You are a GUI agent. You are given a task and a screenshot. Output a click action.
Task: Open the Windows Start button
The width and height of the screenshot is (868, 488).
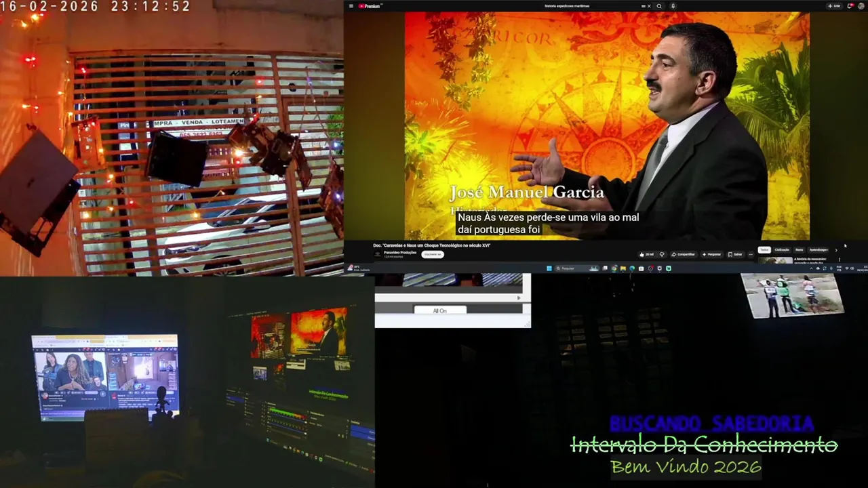point(549,268)
